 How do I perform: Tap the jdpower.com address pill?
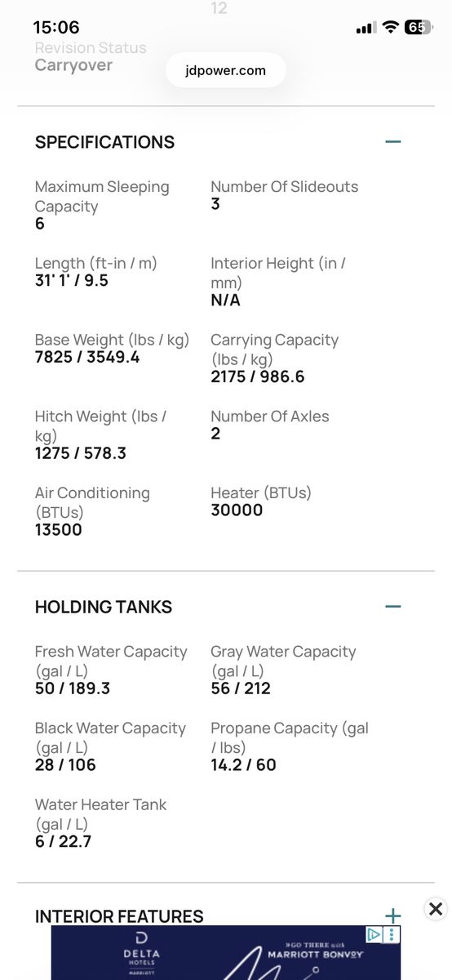tap(227, 70)
